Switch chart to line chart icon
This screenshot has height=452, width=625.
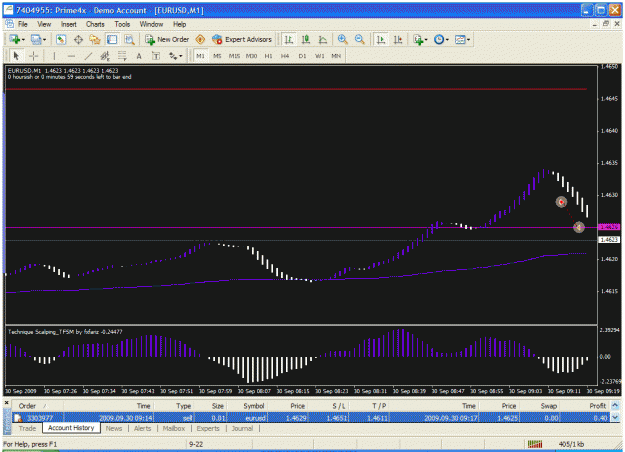click(323, 39)
